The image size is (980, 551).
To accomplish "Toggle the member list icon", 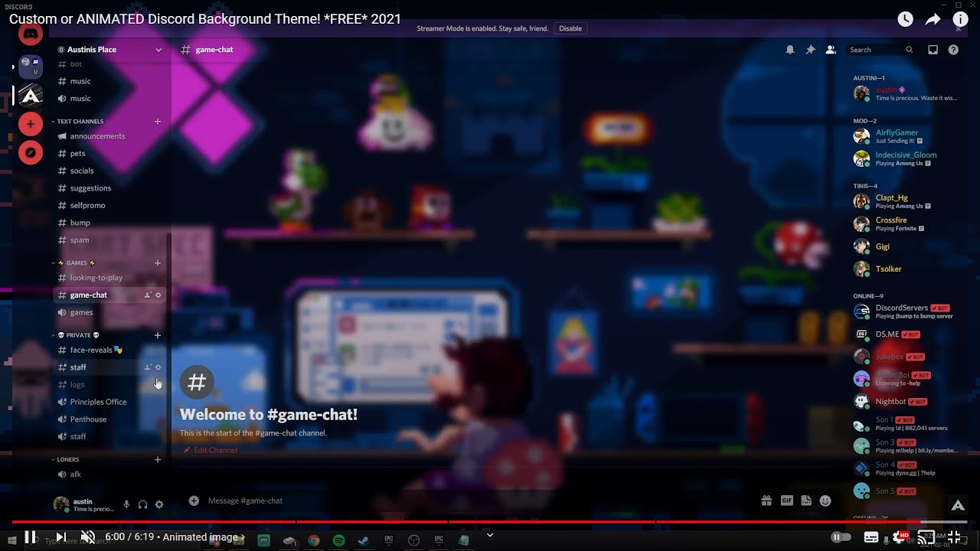I will coord(831,50).
